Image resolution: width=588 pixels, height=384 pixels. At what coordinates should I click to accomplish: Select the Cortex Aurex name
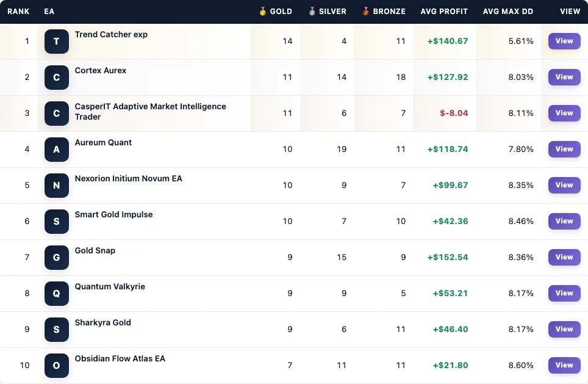[101, 71]
